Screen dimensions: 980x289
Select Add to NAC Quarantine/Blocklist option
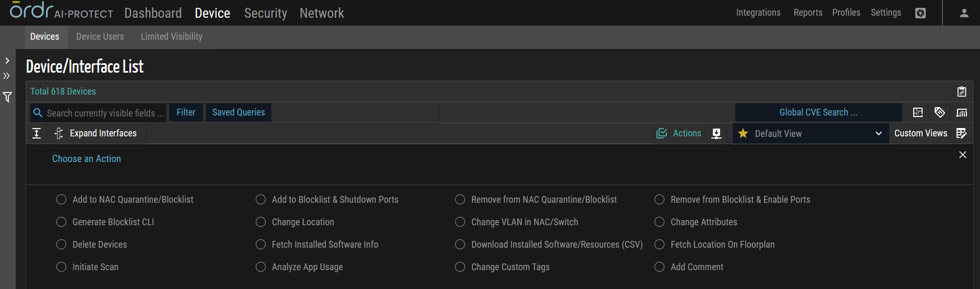(x=62, y=200)
